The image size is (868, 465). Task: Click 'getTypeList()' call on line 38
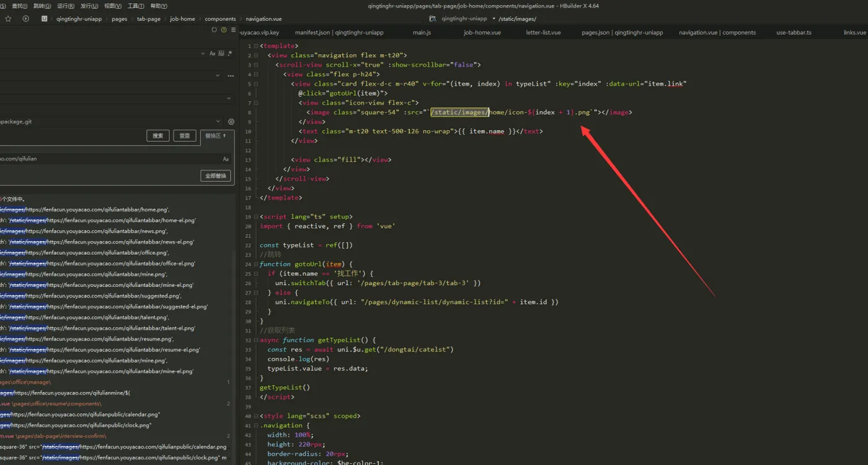click(285, 387)
